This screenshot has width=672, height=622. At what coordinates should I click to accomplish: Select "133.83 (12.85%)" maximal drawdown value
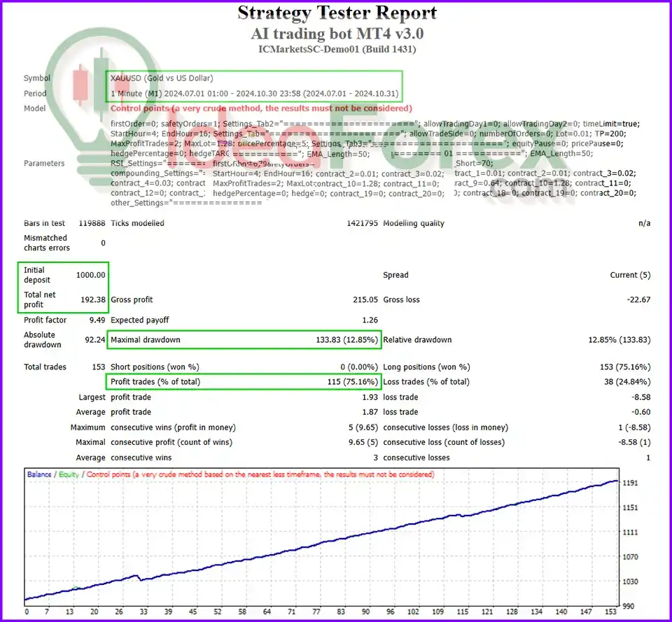(346, 340)
